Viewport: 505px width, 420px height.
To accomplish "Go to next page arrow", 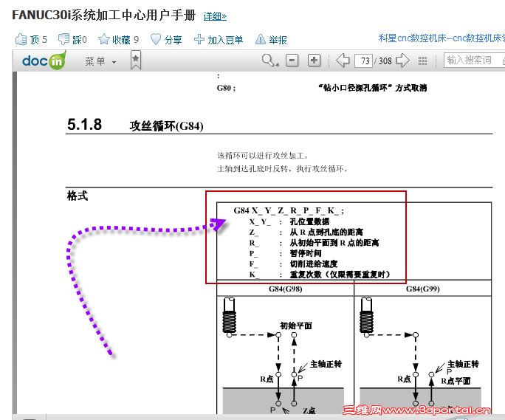I will point(402,61).
